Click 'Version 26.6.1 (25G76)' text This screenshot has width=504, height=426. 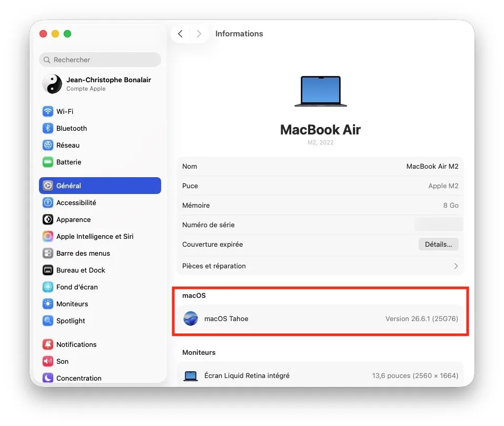[422, 319]
